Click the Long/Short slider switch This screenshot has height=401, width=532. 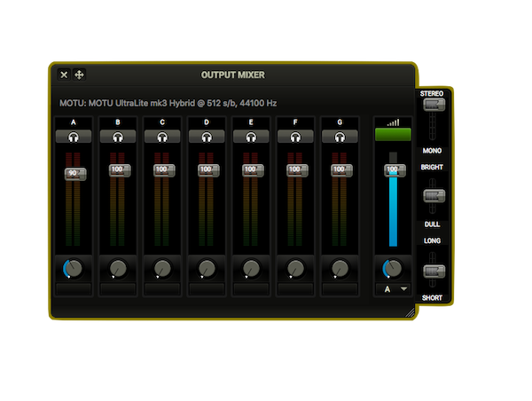pos(434,271)
